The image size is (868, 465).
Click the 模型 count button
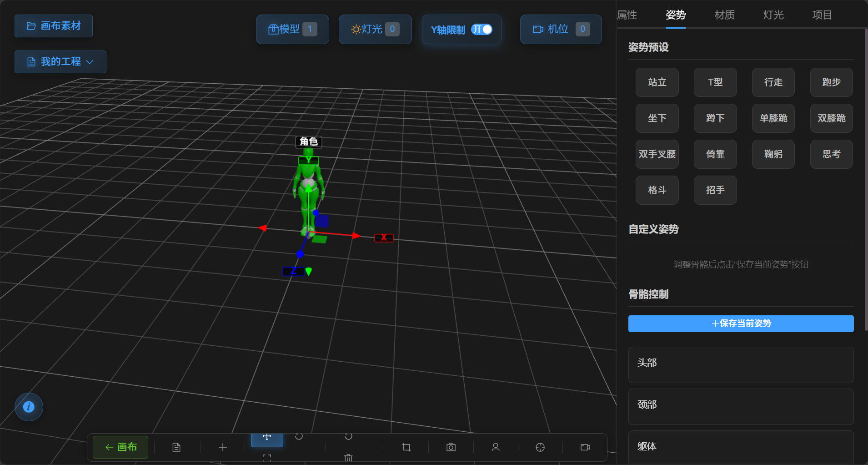[292, 29]
